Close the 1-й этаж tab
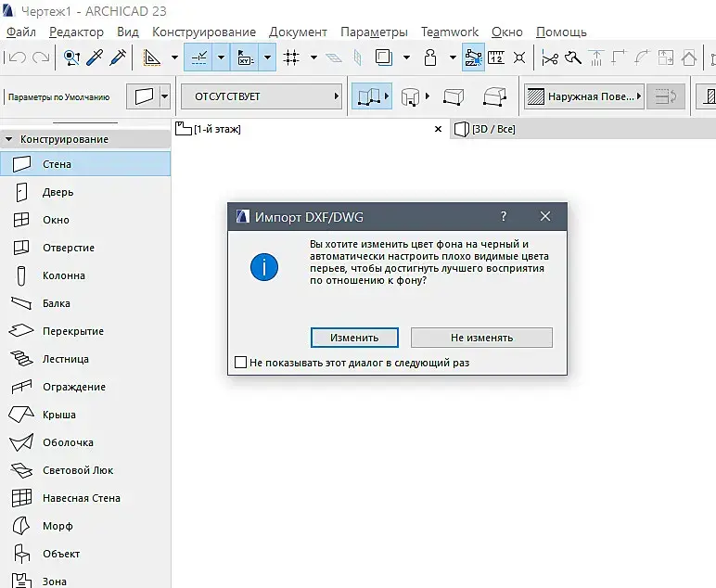716x588 pixels. point(438,129)
